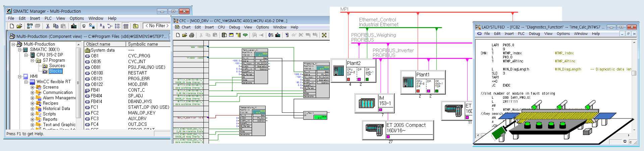Click the Print icon in CFC toolbar
Image resolution: width=644 pixels, height=151 pixels.
coord(192,35)
